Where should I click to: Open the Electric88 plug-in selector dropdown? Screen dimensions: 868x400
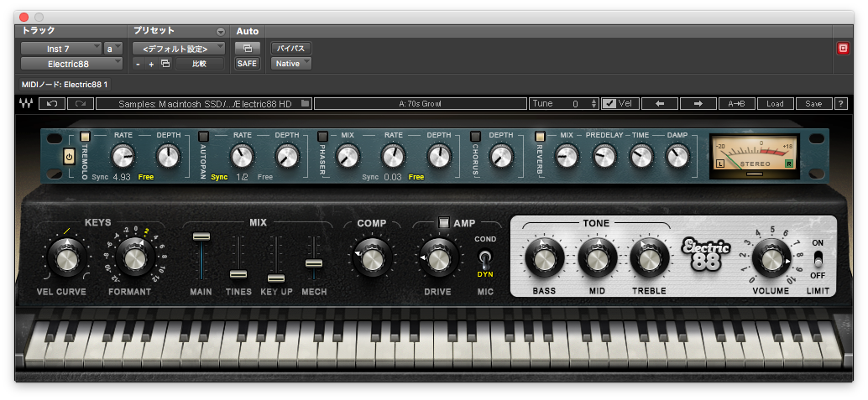pyautogui.click(x=71, y=64)
